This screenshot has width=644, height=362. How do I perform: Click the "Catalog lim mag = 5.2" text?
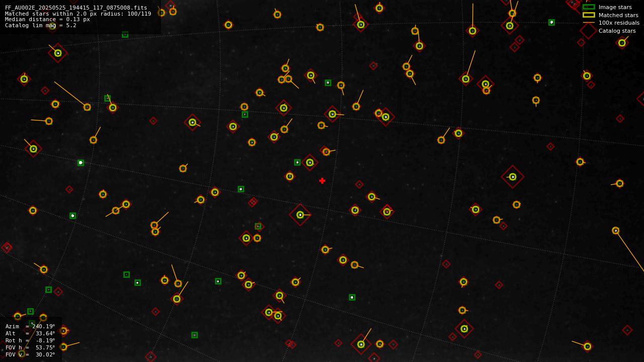click(41, 25)
